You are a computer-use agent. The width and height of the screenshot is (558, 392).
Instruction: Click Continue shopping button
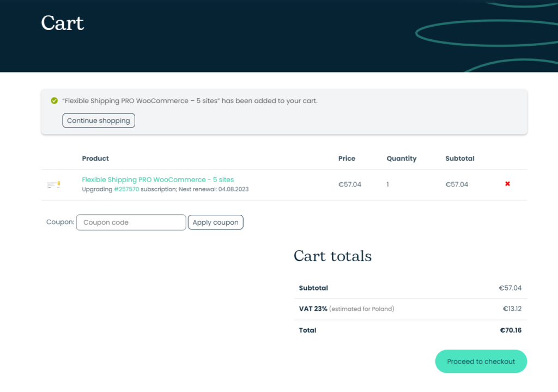99,120
